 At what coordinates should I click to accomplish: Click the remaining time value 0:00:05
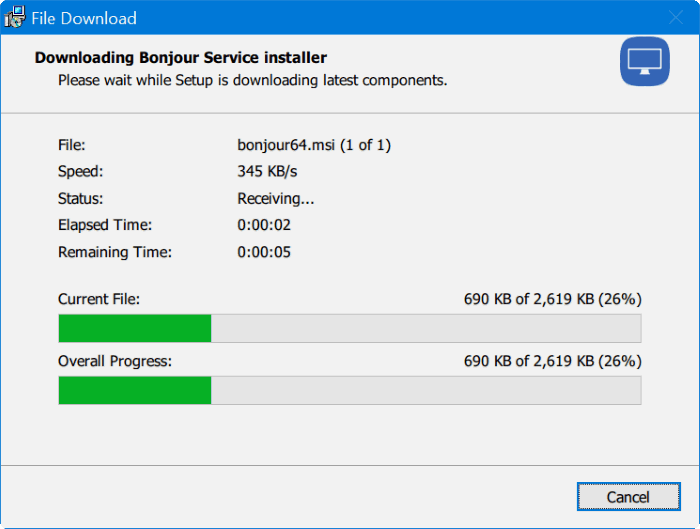click(x=264, y=252)
